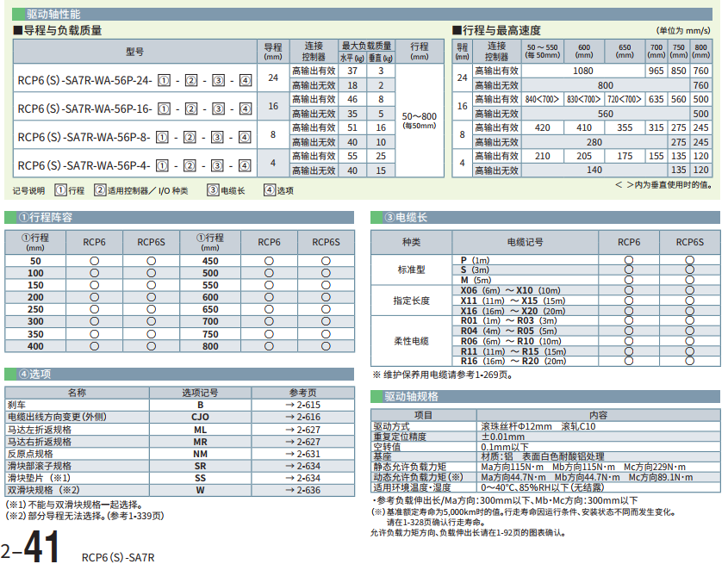Select value 0~40℃、85%RH以下 (无结露)
The height and width of the screenshot is (564, 728).
point(542,487)
